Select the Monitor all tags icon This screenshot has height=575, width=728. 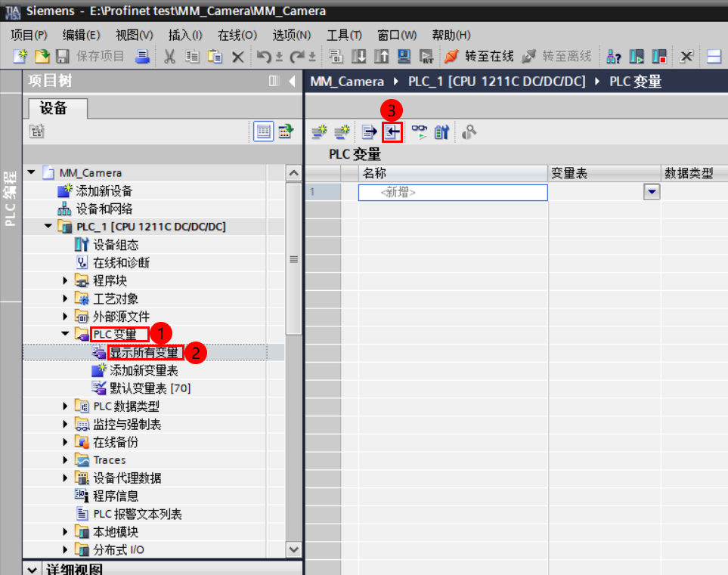click(x=420, y=131)
